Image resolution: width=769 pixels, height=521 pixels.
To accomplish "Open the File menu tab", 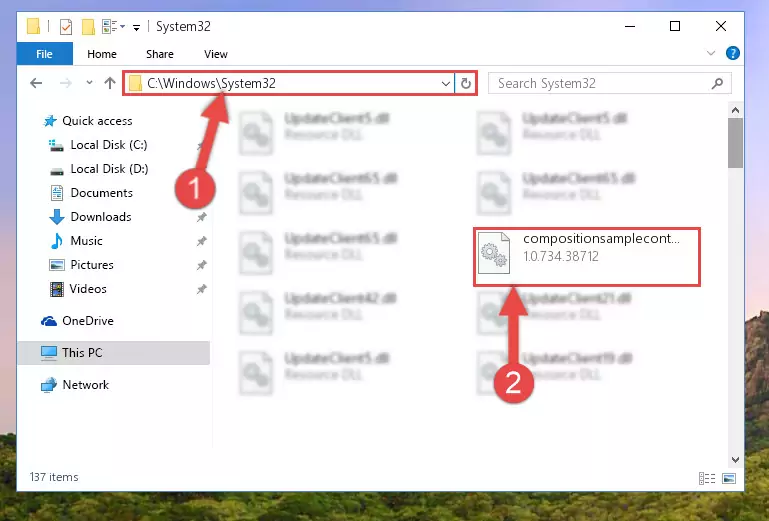I will click(45, 54).
